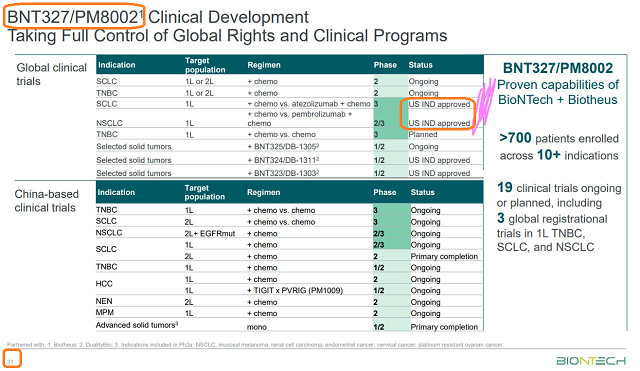Screen dimensions: 640x371
Task: Click the 'Planned' status cell
Action: click(x=423, y=134)
